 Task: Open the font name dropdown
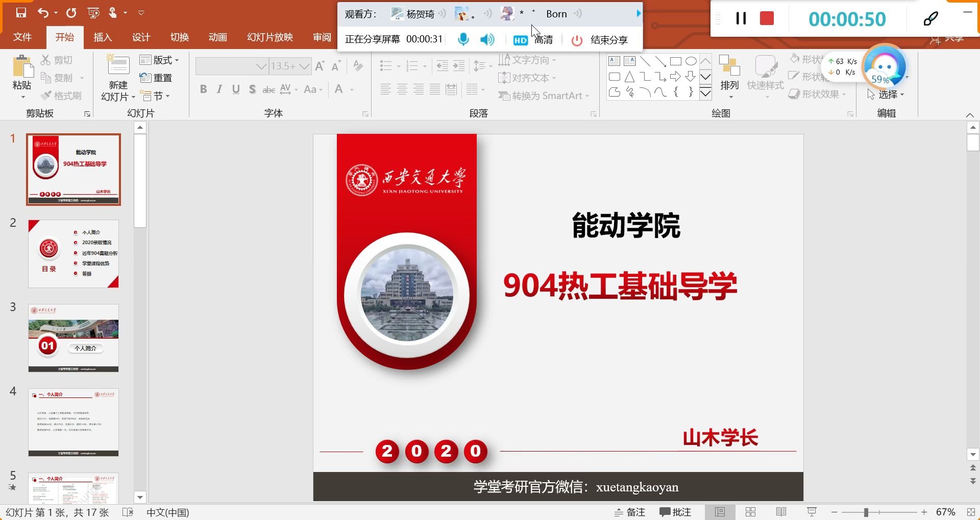[x=261, y=66]
